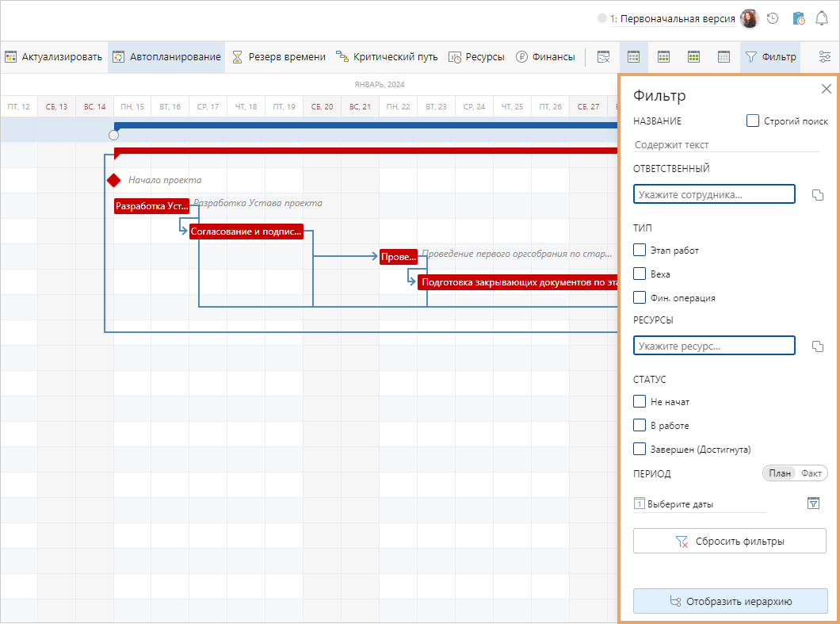The image size is (840, 624).
Task: Select Автопланирование in the toolbar
Action: tap(166, 57)
